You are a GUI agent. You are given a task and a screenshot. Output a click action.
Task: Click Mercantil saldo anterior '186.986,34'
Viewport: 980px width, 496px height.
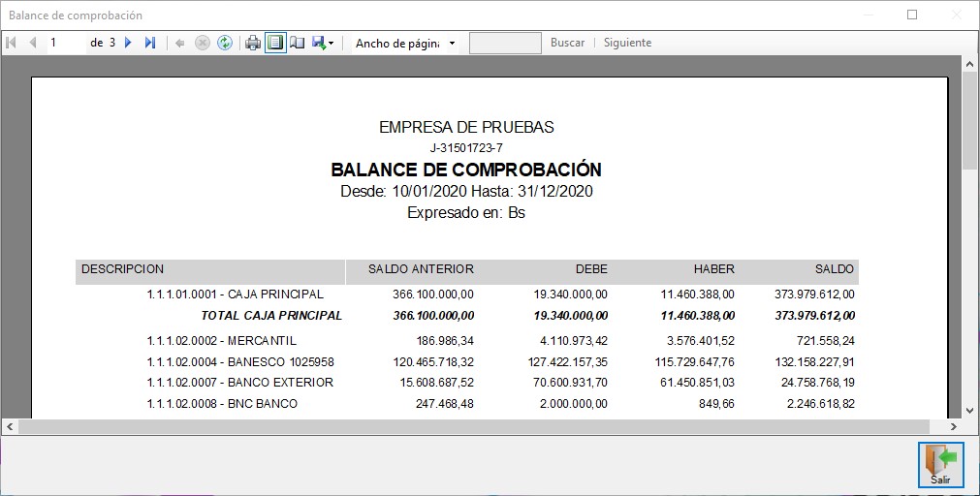click(445, 341)
